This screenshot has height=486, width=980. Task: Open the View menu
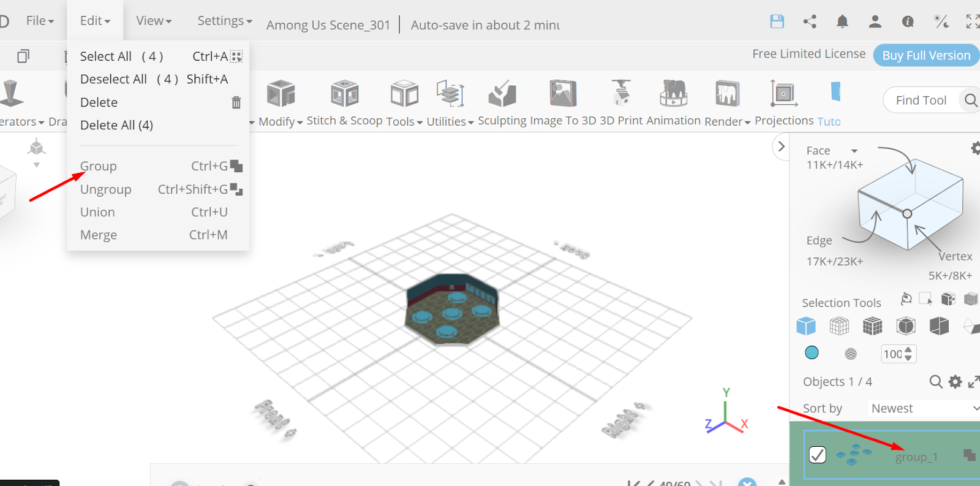154,21
